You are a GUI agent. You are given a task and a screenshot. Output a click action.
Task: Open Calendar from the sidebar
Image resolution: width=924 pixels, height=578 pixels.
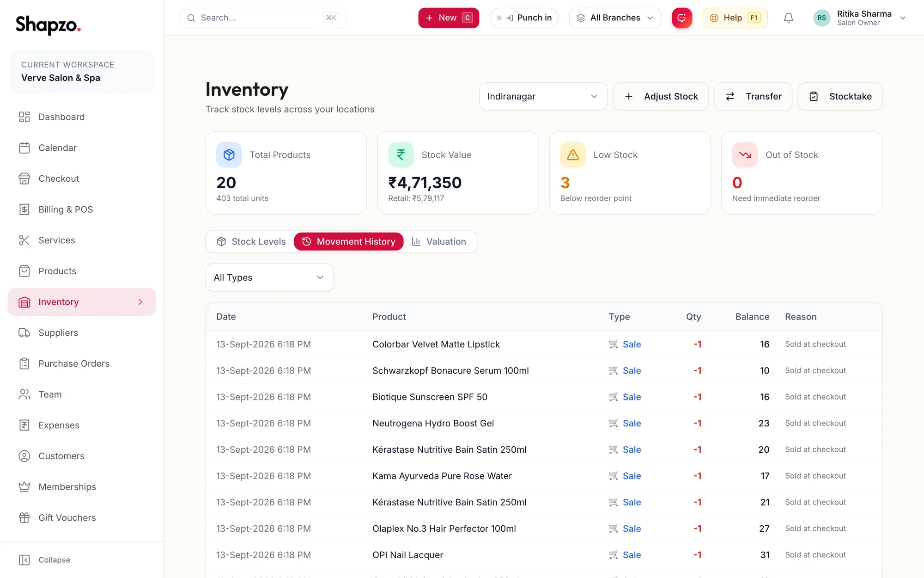point(82,148)
